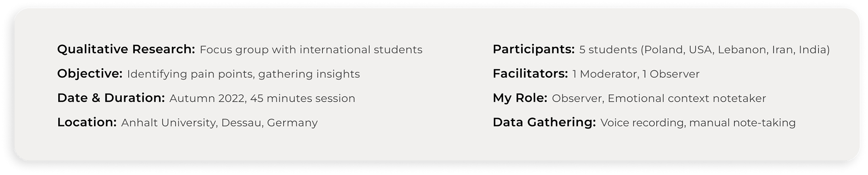Image resolution: width=868 pixels, height=175 pixels.
Task: Select the Participants label
Action: tap(533, 49)
